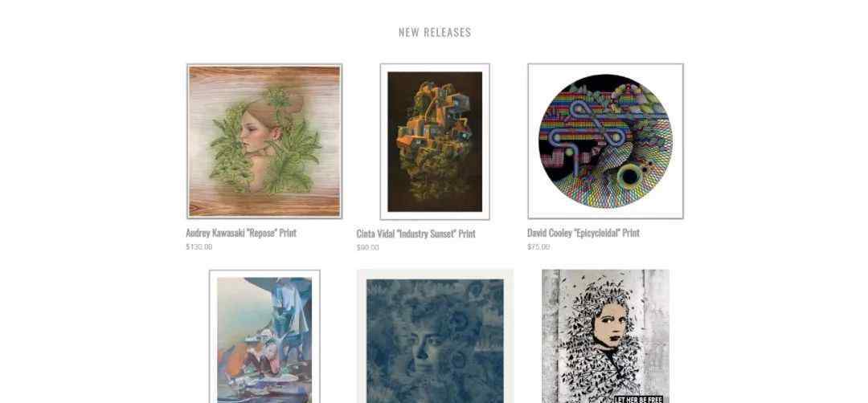
Task: Click the Audrey Kawasaki "Repose" Print title
Action: (x=241, y=233)
